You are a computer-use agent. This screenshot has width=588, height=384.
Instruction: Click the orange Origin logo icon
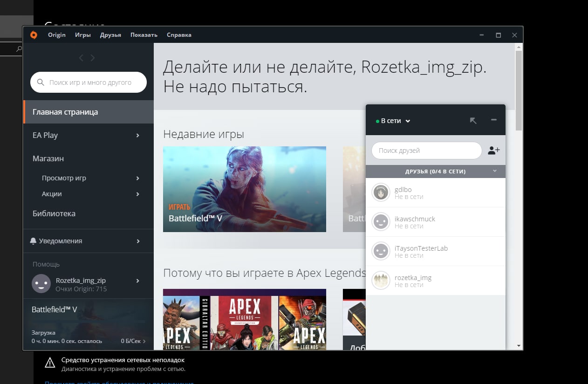pyautogui.click(x=34, y=35)
